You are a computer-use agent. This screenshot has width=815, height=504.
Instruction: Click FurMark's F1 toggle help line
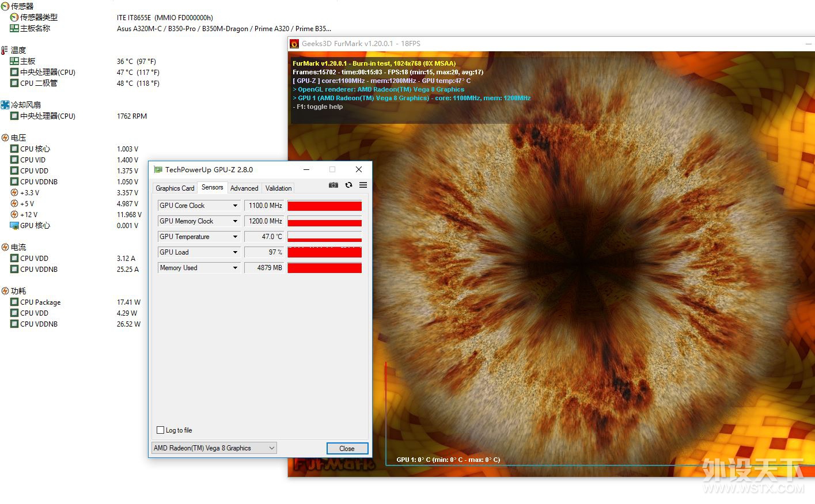coord(318,107)
